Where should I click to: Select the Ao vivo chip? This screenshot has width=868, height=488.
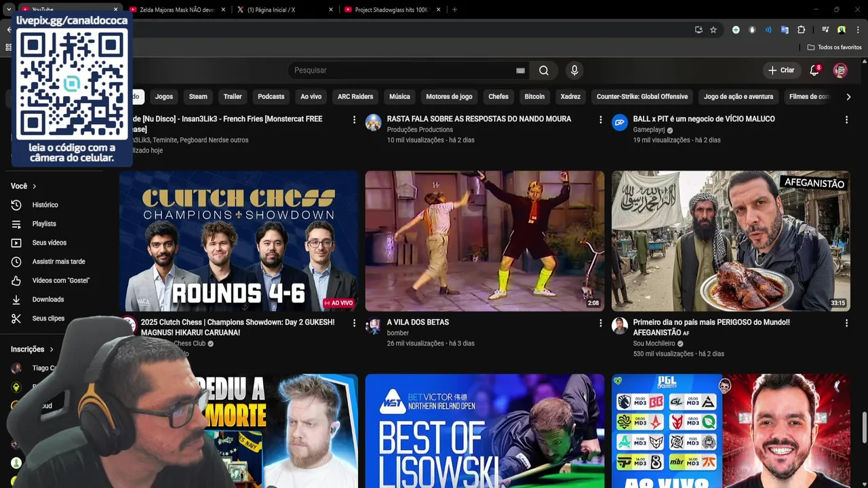tap(311, 97)
